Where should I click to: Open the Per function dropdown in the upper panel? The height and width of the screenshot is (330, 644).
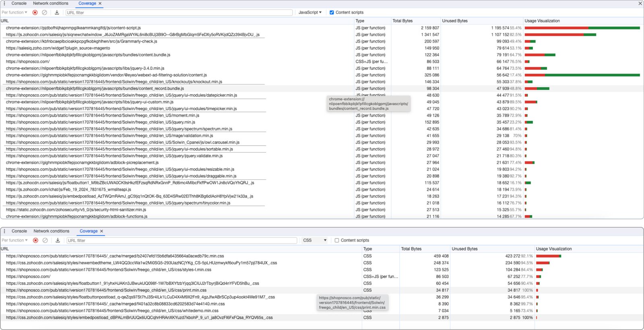tap(14, 12)
